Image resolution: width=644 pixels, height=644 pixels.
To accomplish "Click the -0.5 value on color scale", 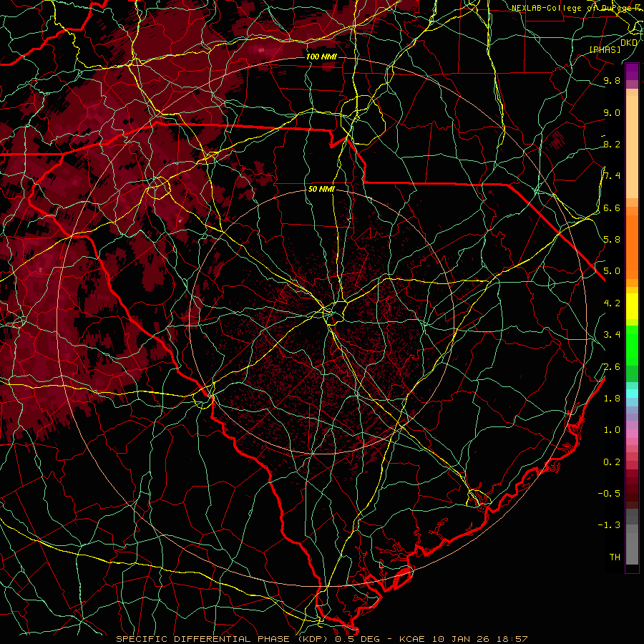I will (609, 494).
